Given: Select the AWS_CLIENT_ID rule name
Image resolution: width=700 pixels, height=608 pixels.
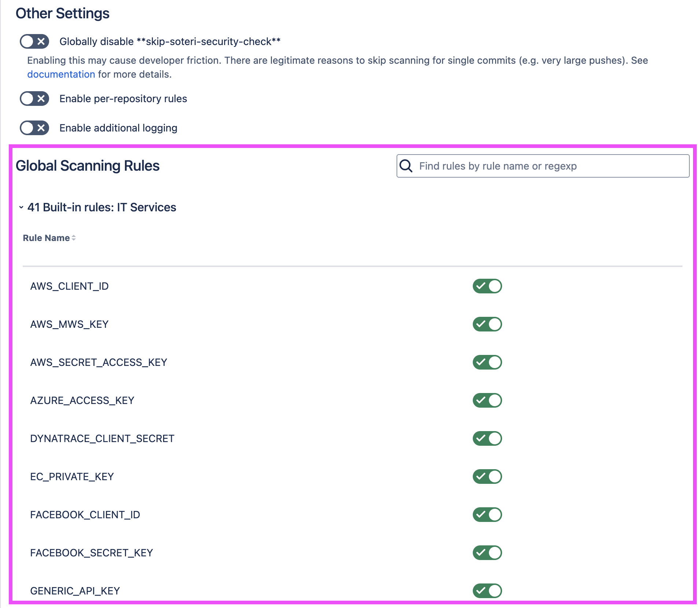Looking at the screenshot, I should click(69, 286).
